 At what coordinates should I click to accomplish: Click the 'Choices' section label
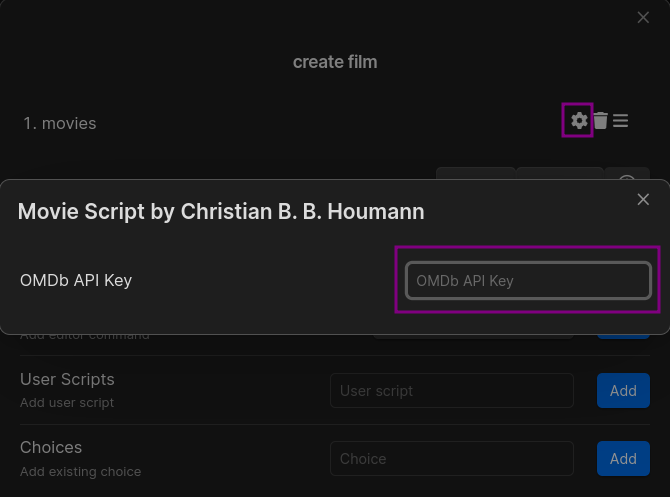click(x=51, y=447)
